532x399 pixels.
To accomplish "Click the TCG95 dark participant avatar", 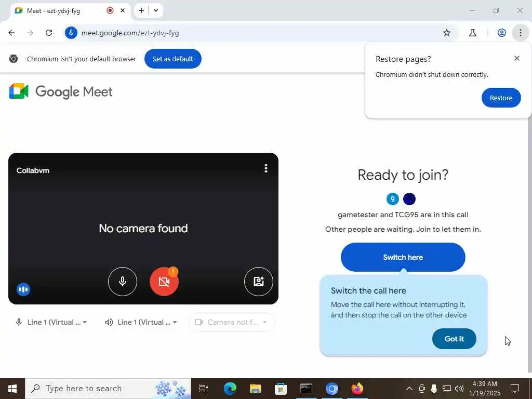I will point(409,199).
